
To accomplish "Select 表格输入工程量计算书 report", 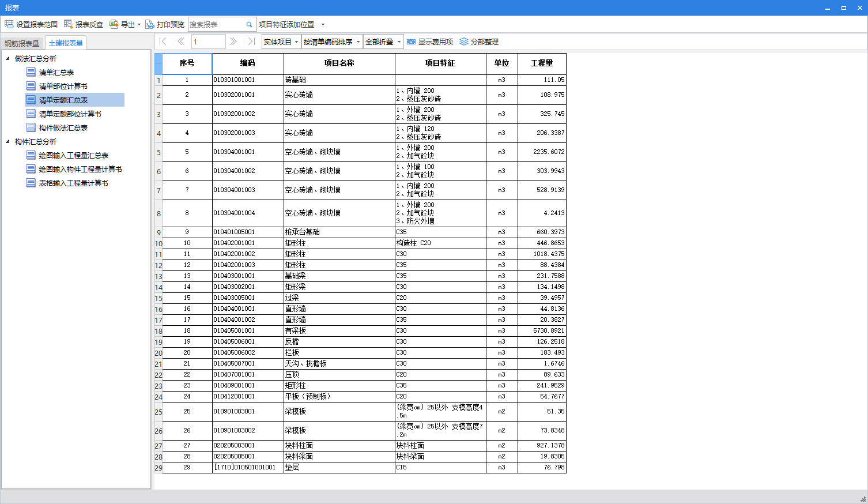I will point(74,183).
